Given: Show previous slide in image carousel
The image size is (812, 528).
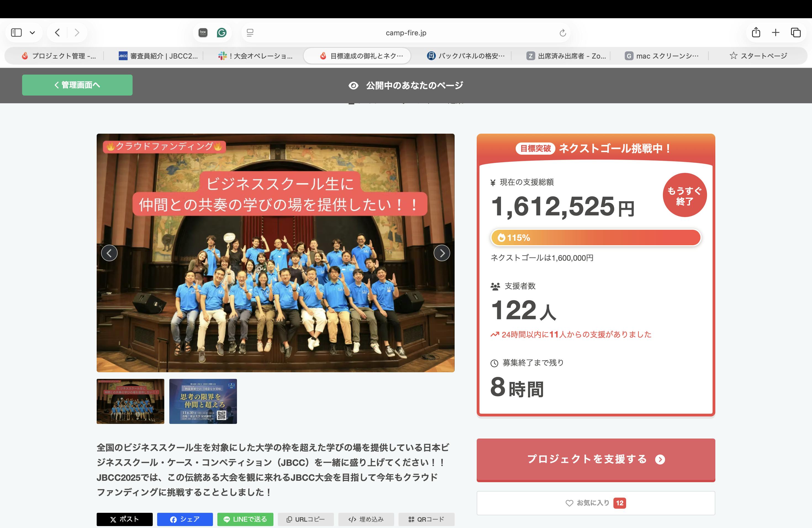Looking at the screenshot, I should pos(109,253).
